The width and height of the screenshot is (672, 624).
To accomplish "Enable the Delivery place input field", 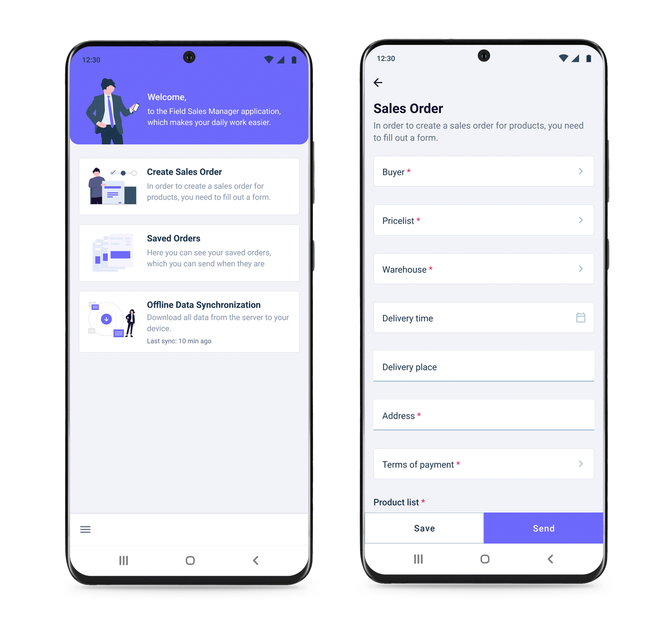I will (x=484, y=366).
